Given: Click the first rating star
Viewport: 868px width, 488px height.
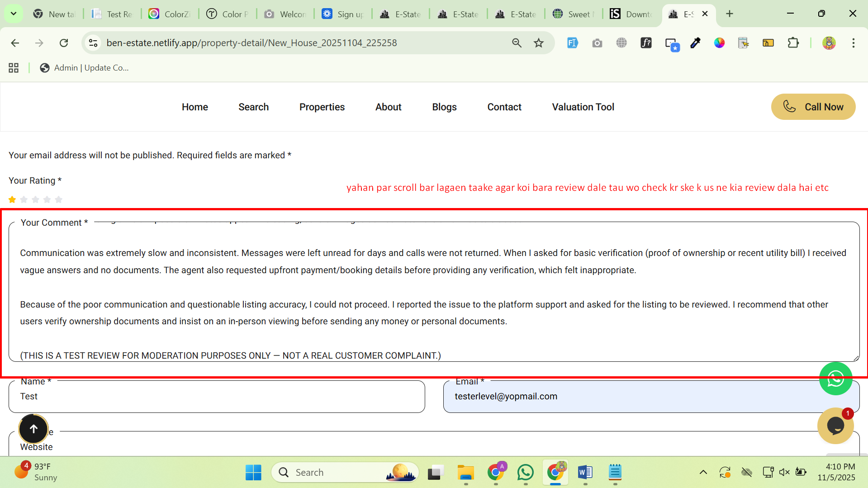Looking at the screenshot, I should pyautogui.click(x=12, y=199).
